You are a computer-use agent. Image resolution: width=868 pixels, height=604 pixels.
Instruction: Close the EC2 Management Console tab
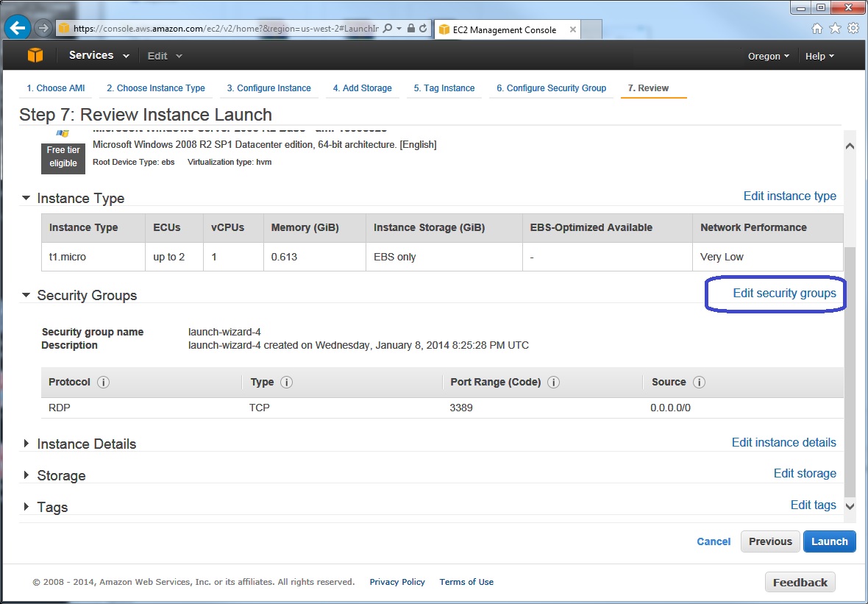click(x=573, y=29)
